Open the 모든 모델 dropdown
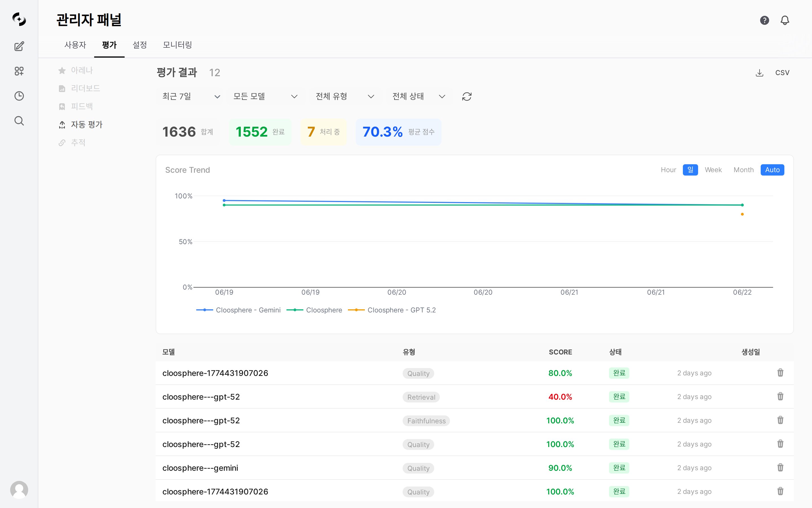Image resolution: width=812 pixels, height=508 pixels. [x=265, y=97]
